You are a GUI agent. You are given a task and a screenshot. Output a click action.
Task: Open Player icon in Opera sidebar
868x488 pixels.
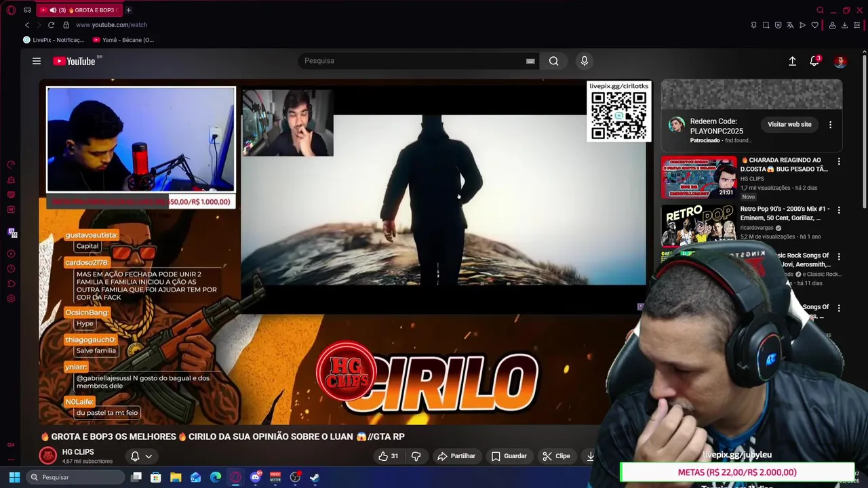(11, 254)
